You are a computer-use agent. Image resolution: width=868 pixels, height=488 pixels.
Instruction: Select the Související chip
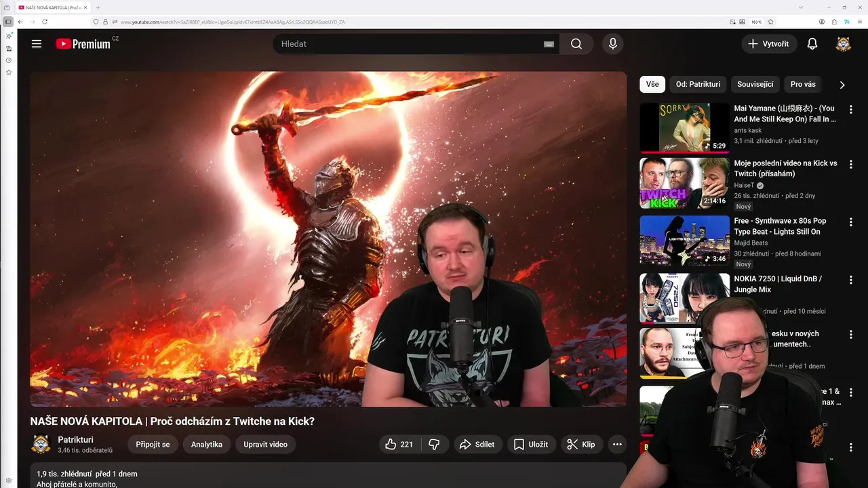click(755, 84)
